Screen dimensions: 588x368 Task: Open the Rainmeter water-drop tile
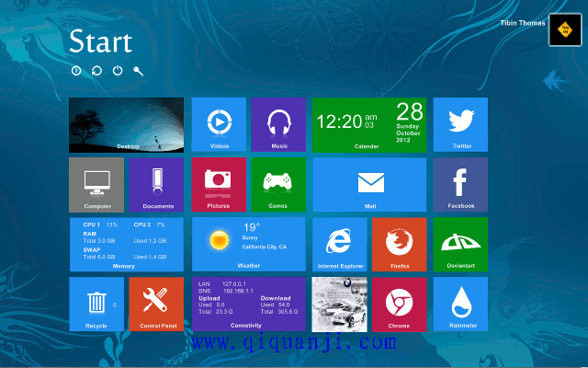tap(460, 304)
